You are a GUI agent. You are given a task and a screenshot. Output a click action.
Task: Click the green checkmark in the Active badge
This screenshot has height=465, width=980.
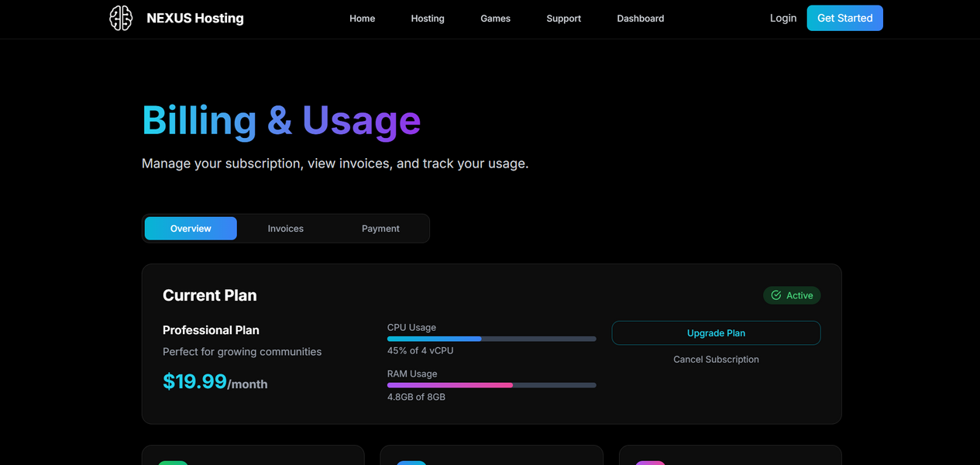775,295
